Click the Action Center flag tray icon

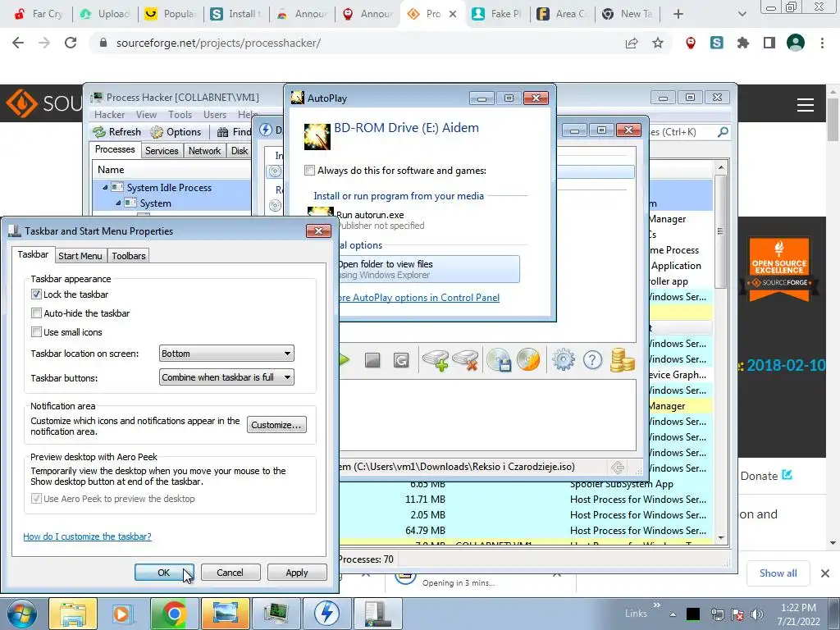coord(737,614)
